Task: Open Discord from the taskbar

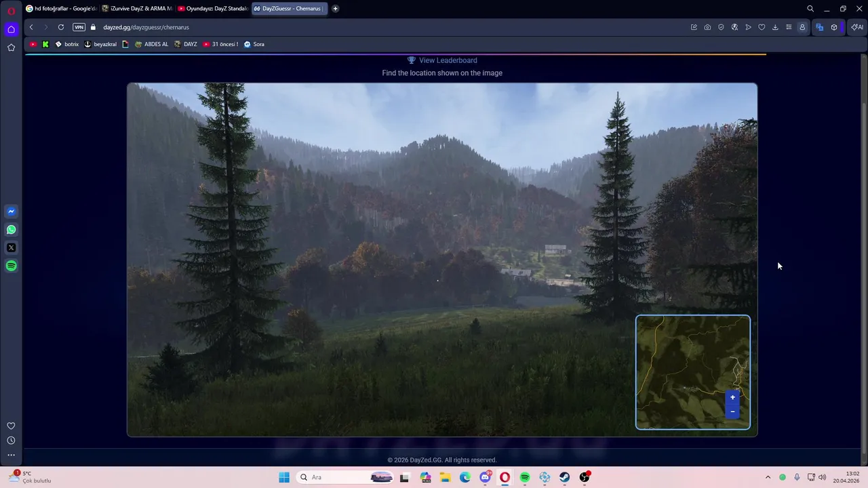Action: click(x=485, y=477)
